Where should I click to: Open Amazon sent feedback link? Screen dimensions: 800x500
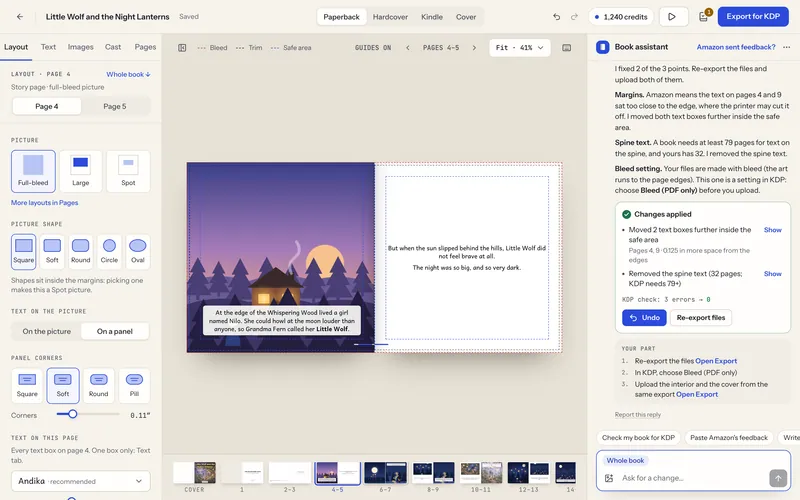(736, 47)
